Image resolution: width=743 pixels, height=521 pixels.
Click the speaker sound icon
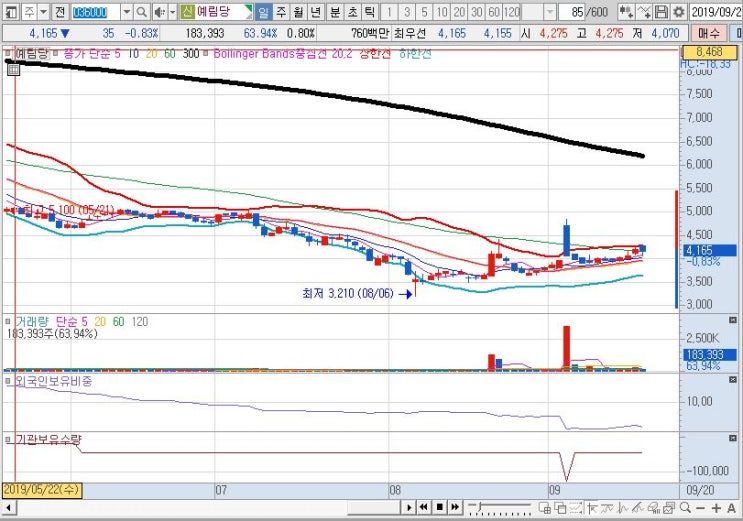(159, 12)
